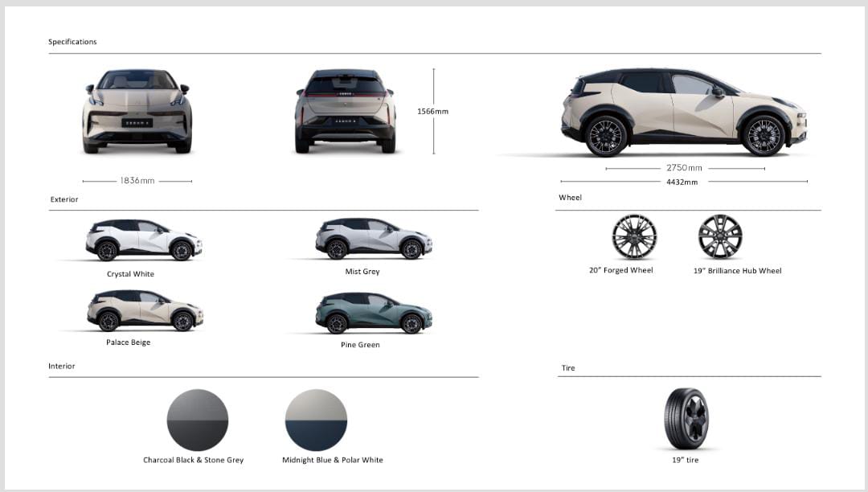Click the 19" Brilliance Hub Wheel icon
Viewport: 868px width, 492px height.
(x=719, y=237)
